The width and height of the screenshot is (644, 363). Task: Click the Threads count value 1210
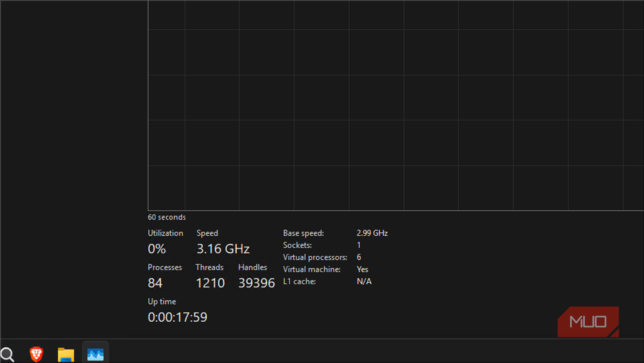pyautogui.click(x=210, y=283)
